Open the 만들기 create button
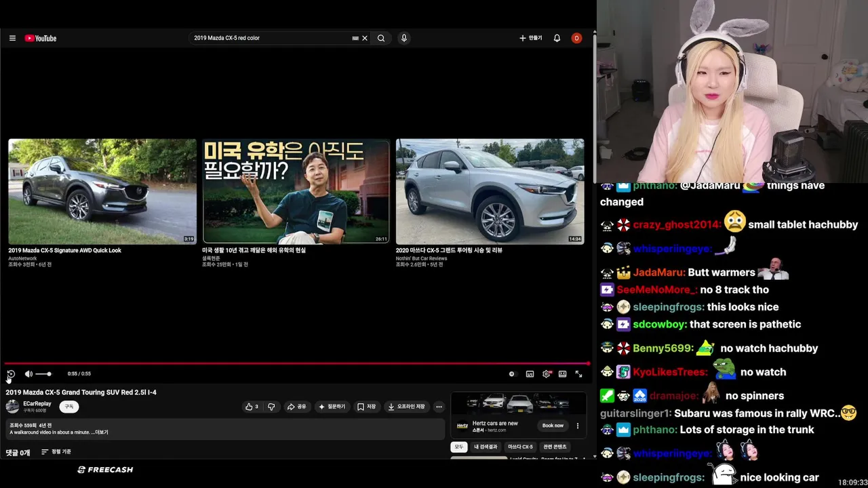This screenshot has height=488, width=868. 530,39
